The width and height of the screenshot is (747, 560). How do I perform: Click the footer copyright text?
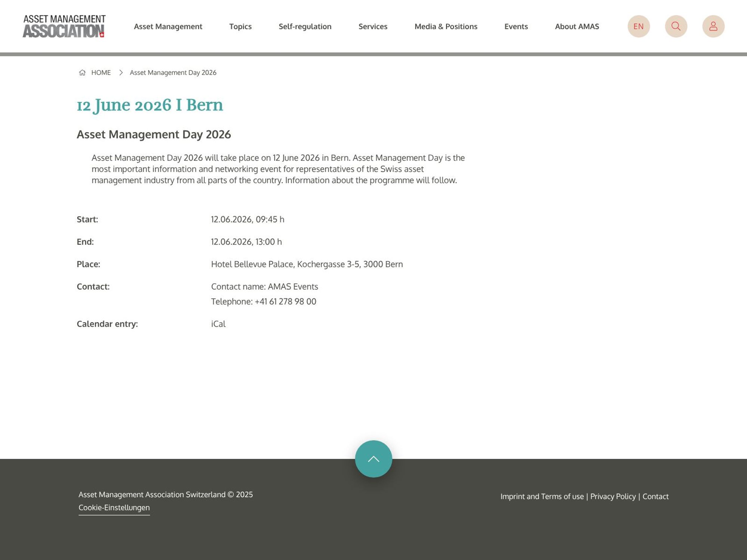pyautogui.click(x=165, y=495)
